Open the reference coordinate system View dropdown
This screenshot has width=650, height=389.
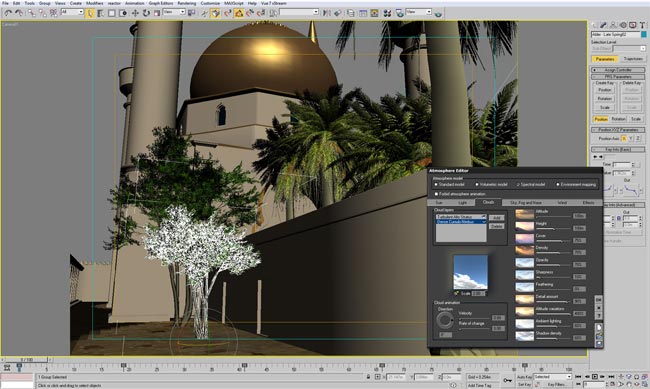coord(174,12)
